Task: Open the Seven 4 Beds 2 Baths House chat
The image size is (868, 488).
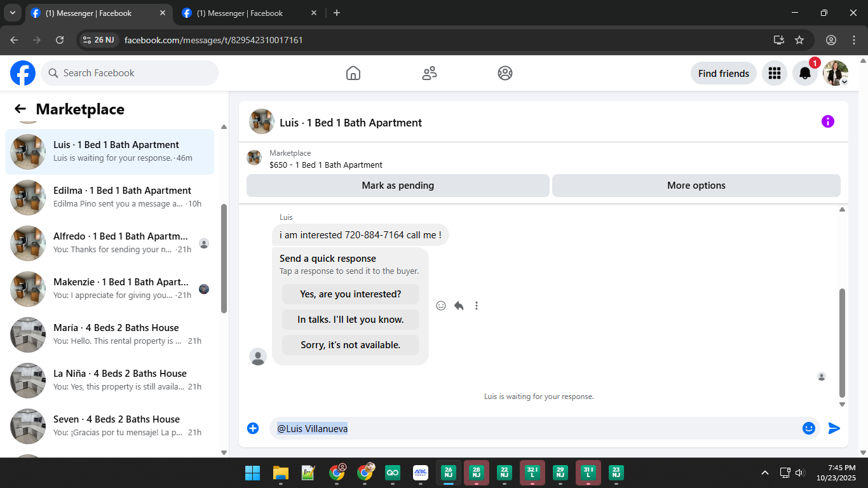Action: point(109,426)
